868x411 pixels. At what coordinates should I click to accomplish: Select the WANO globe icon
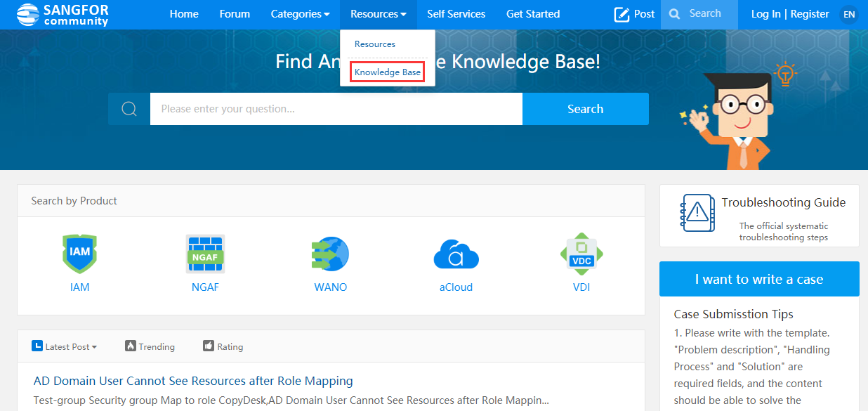pos(330,254)
